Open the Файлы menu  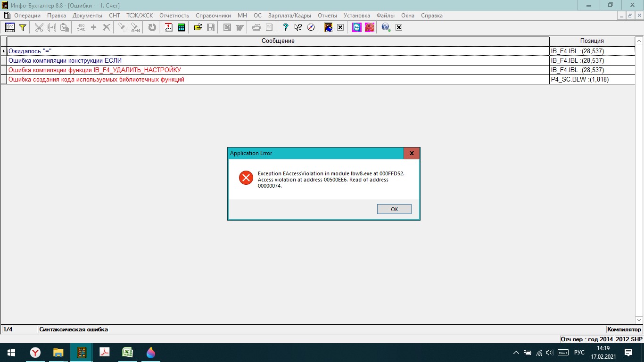pos(386,16)
